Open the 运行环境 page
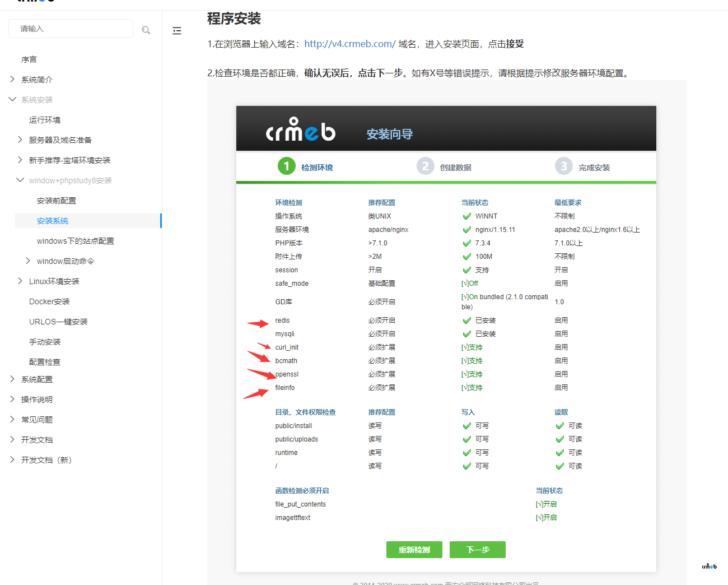The height and width of the screenshot is (585, 728). [45, 120]
